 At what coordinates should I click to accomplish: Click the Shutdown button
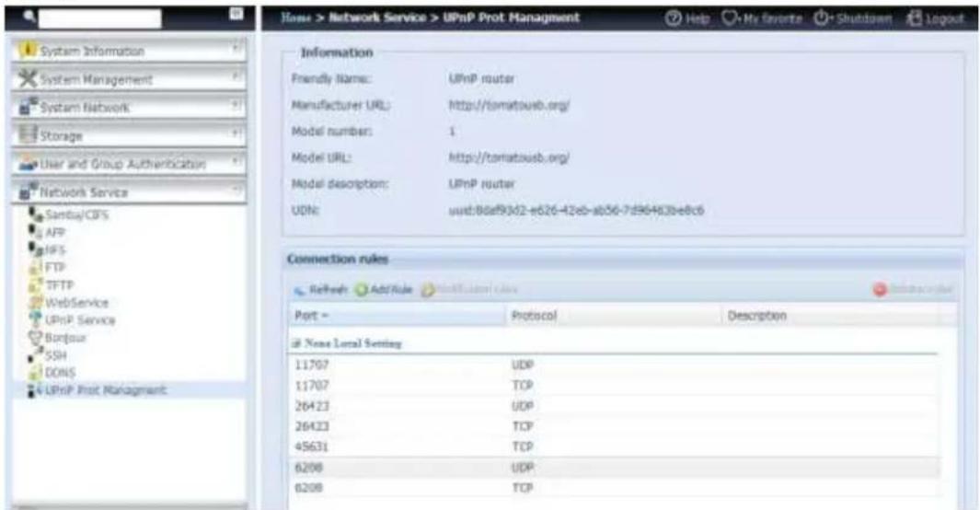[x=864, y=18]
